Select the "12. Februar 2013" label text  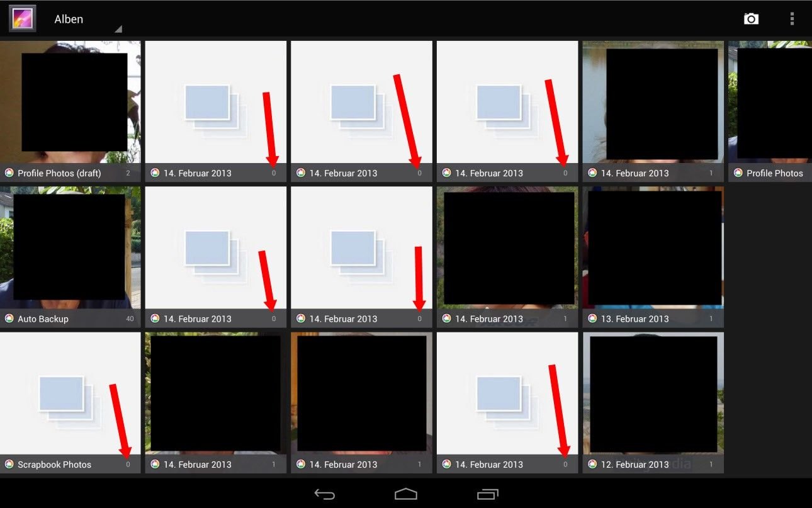pos(634,465)
